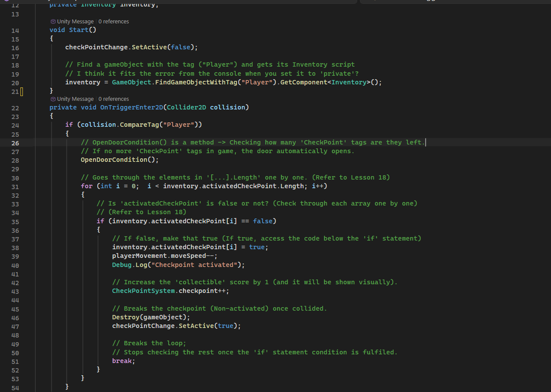Open '0 references' CodeLens above OnTriggerEnter2D

coord(114,99)
